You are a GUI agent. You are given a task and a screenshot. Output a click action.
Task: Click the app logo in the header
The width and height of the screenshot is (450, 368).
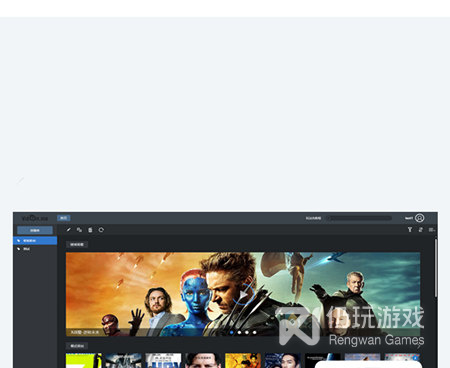[35, 218]
